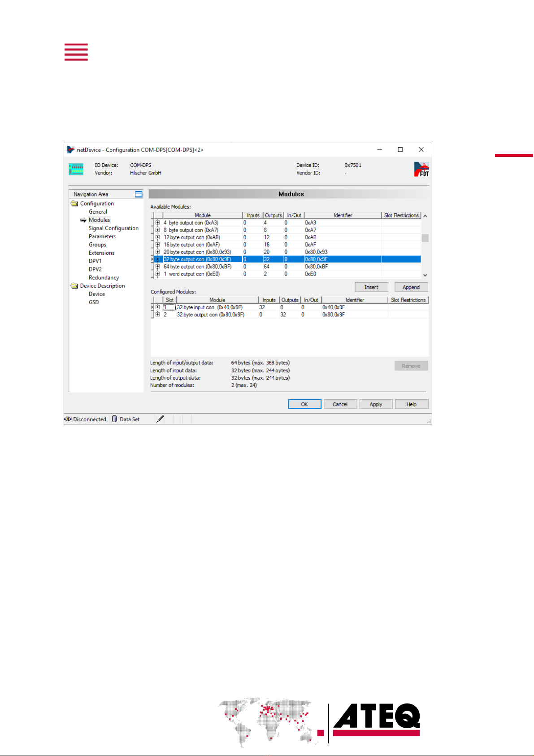Click the Remove button
The width and height of the screenshot is (534, 756).
click(x=411, y=366)
